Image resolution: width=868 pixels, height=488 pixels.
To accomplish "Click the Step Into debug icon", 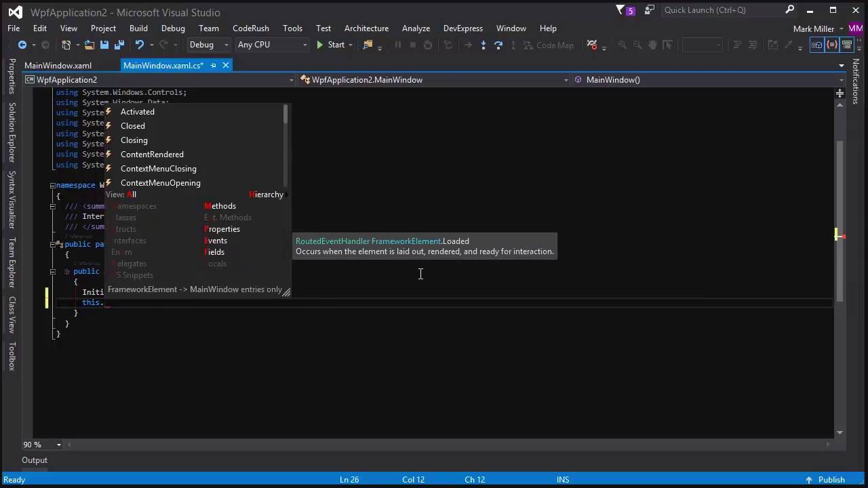I will click(484, 45).
